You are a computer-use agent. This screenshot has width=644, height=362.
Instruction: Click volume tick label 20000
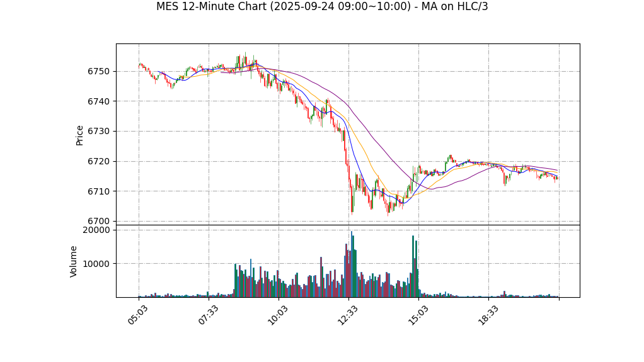[x=96, y=230]
